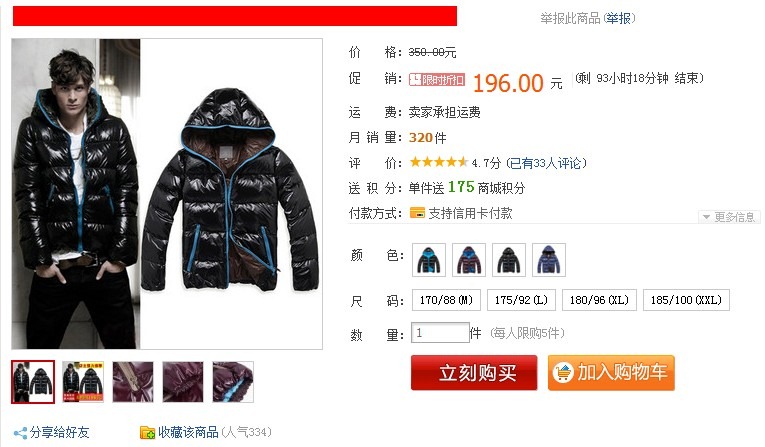The width and height of the screenshot is (765, 447).
Task: Choose size 180/96 (XL)
Action: [x=600, y=300]
